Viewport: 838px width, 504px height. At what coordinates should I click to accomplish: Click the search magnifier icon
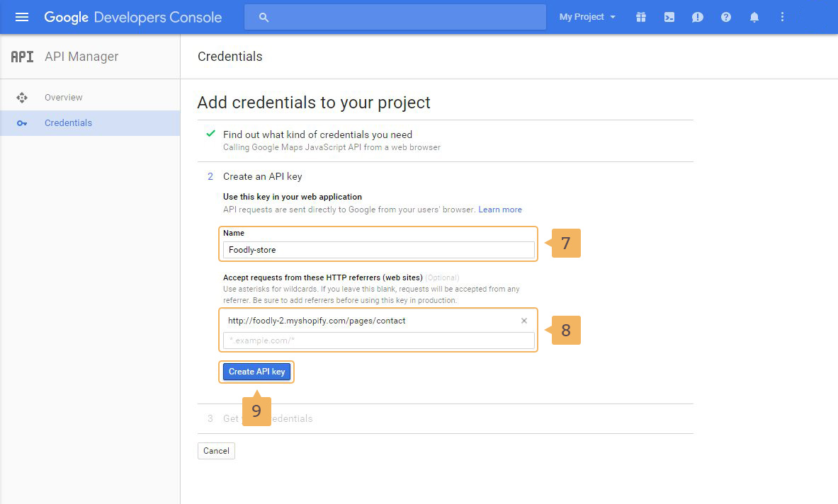[x=264, y=17]
